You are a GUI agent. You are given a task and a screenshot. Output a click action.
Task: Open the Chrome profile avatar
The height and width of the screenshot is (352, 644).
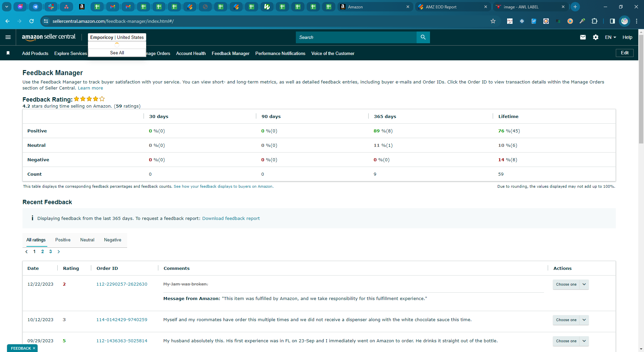(625, 21)
